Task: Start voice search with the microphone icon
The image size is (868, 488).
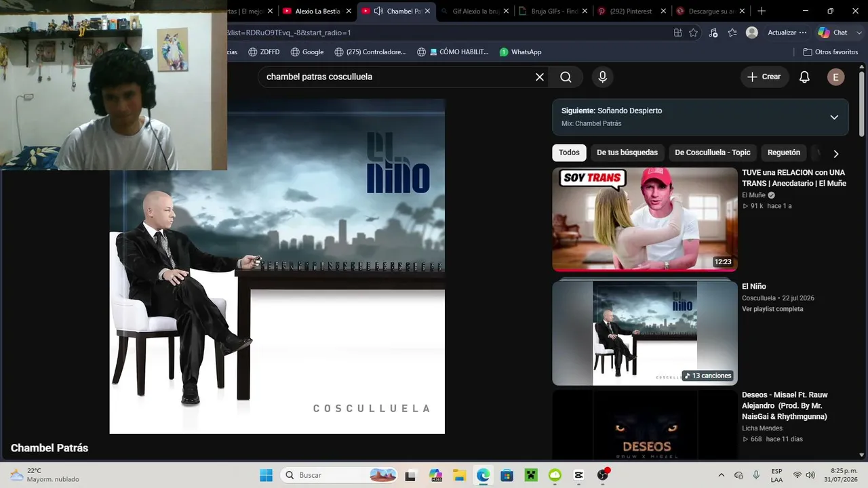Action: coord(602,77)
